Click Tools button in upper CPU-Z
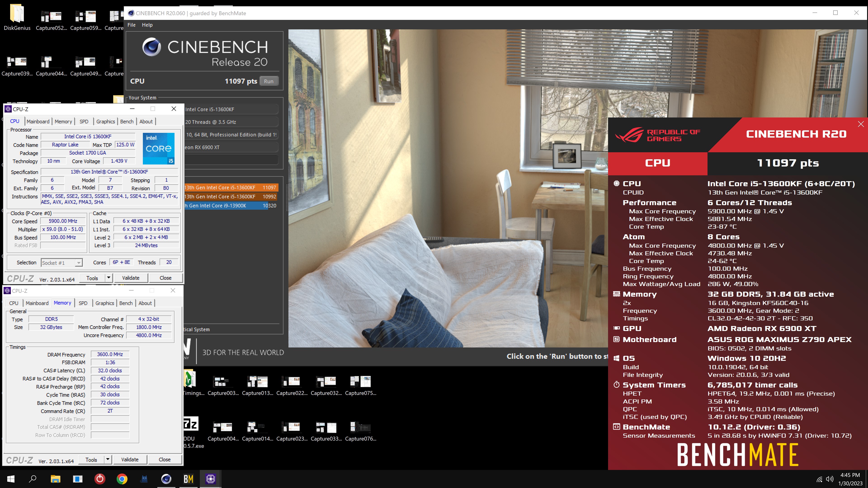 (x=92, y=278)
